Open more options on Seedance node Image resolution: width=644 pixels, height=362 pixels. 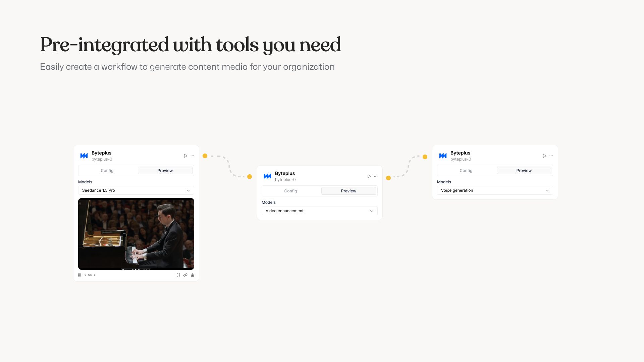pos(192,156)
